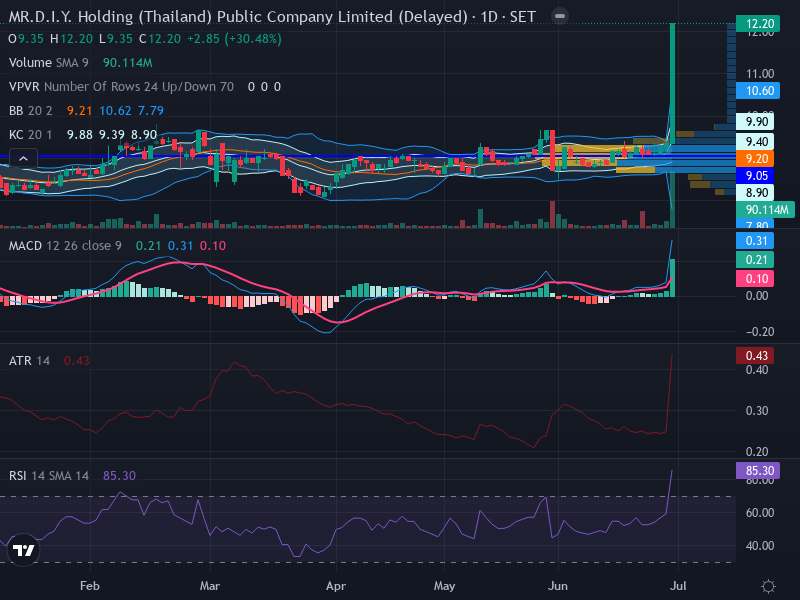The height and width of the screenshot is (600, 800).
Task: Click the blue 9.05 price label
Action: coord(755,176)
